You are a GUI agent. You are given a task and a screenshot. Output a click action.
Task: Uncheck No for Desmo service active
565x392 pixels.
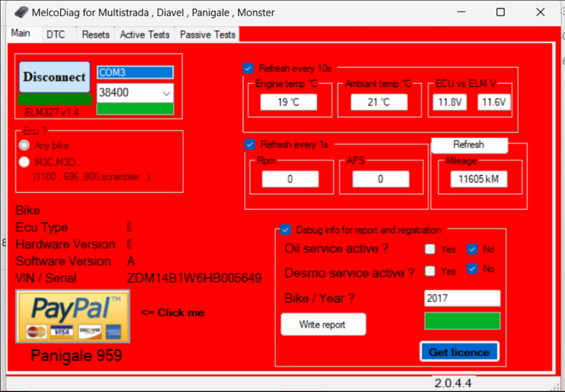[472, 269]
